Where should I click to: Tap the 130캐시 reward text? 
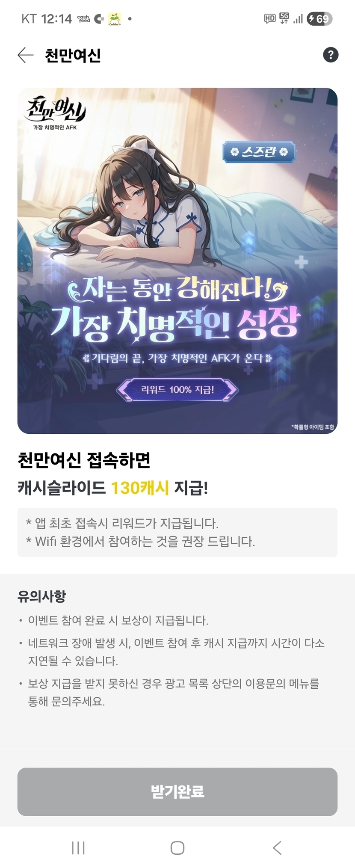tap(140, 487)
